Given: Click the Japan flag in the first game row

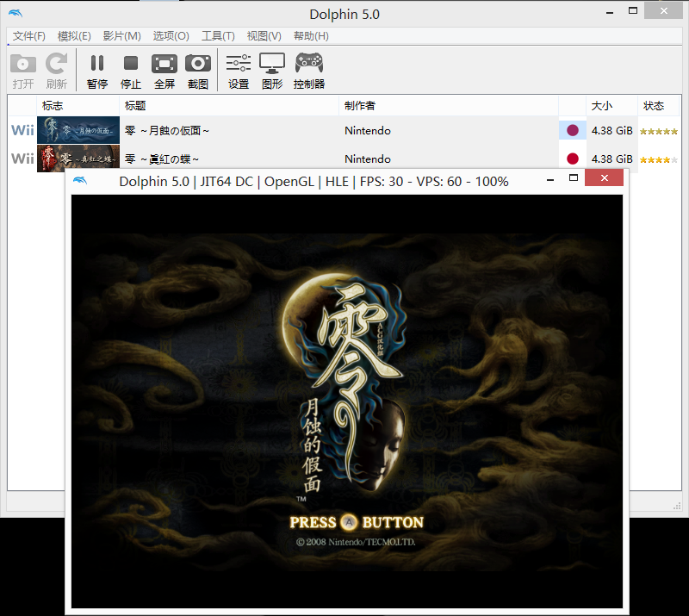Looking at the screenshot, I should click(573, 131).
